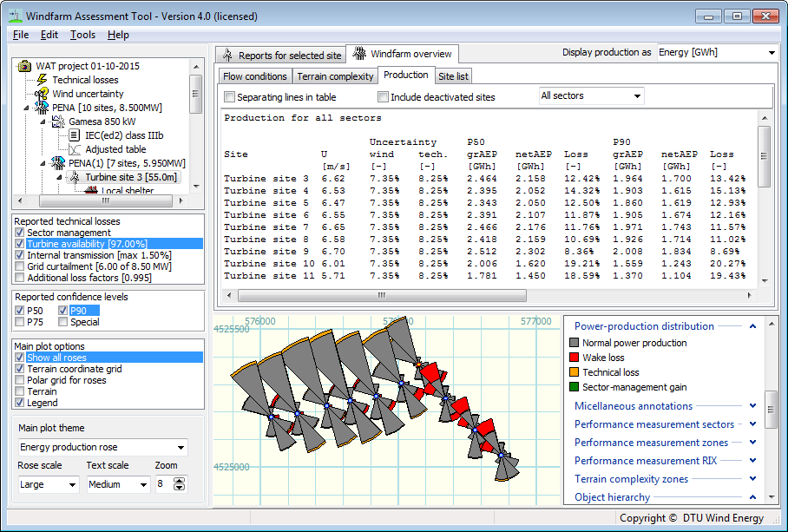The width and height of the screenshot is (788, 532).
Task: Increase the Zoom stepper value
Action: point(179,480)
